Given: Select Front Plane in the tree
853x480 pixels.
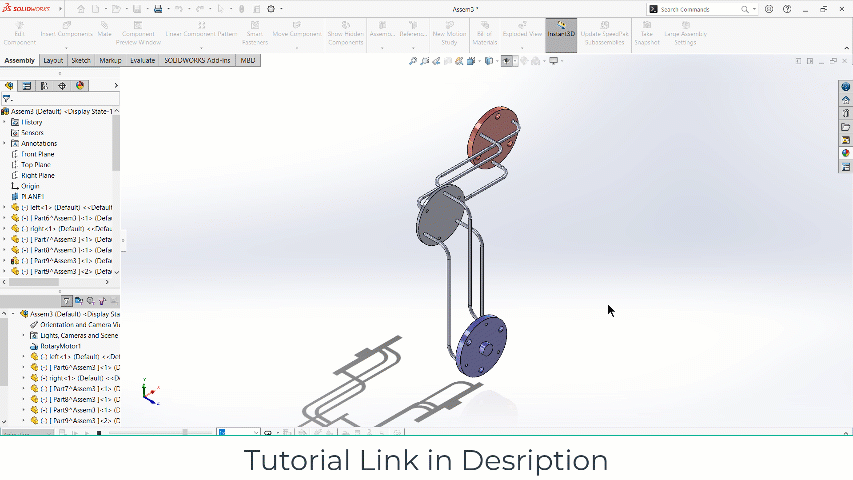Looking at the screenshot, I should [38, 155].
